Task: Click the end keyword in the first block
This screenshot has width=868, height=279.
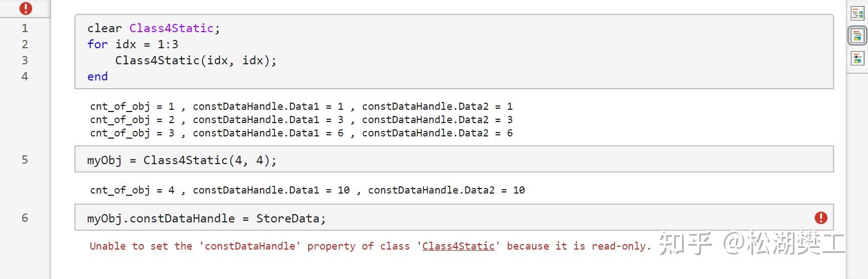Action: [x=98, y=77]
